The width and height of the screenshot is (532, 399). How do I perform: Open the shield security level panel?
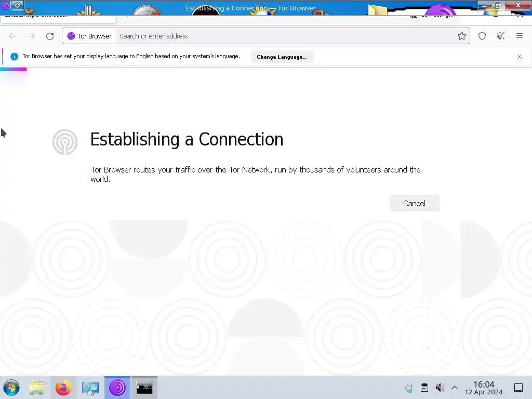click(x=482, y=36)
